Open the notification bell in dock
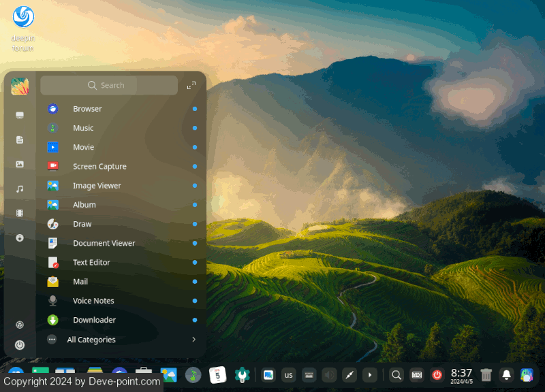The width and height of the screenshot is (545, 392). click(x=506, y=374)
